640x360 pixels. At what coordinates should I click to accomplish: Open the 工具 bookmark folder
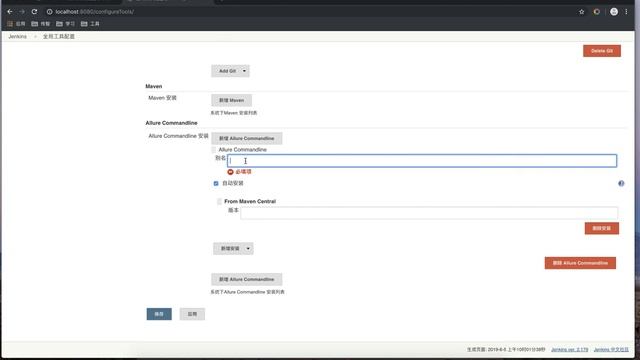[x=90, y=24]
